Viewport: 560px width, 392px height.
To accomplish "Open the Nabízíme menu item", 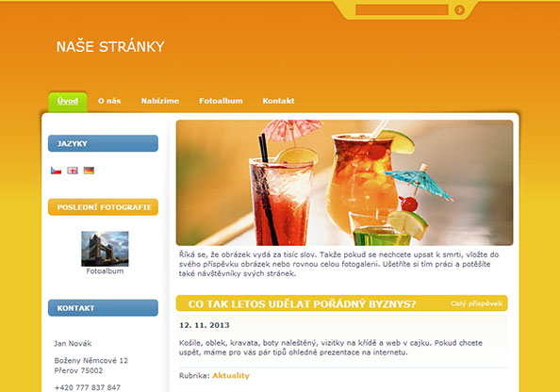I will tap(160, 101).
